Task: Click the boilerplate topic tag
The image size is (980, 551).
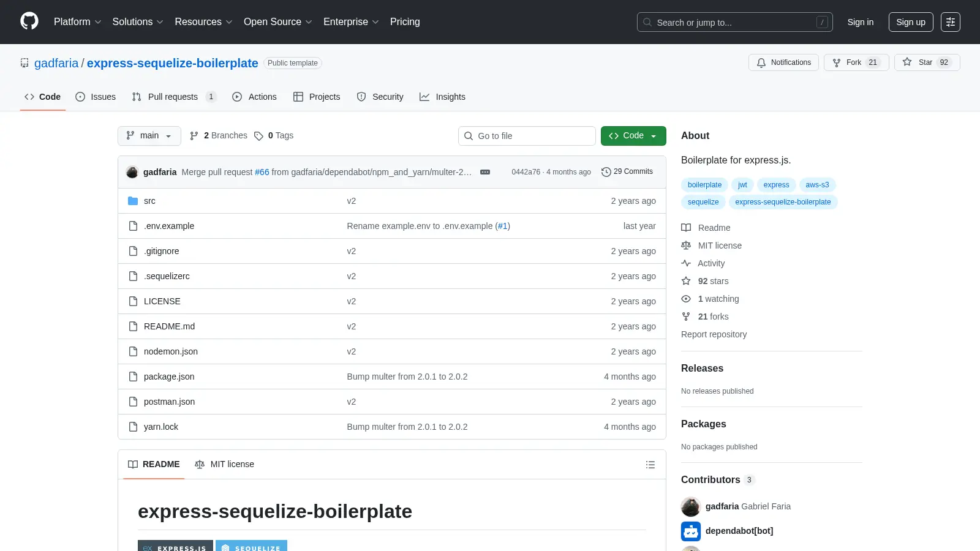Action: (x=704, y=185)
